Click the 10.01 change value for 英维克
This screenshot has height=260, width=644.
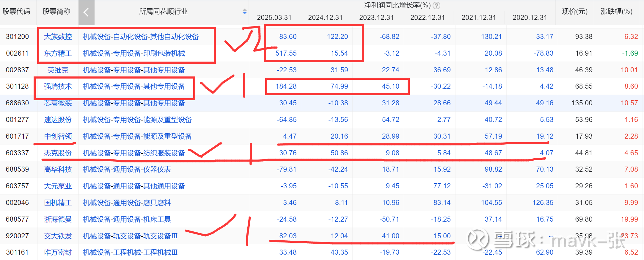(x=629, y=70)
